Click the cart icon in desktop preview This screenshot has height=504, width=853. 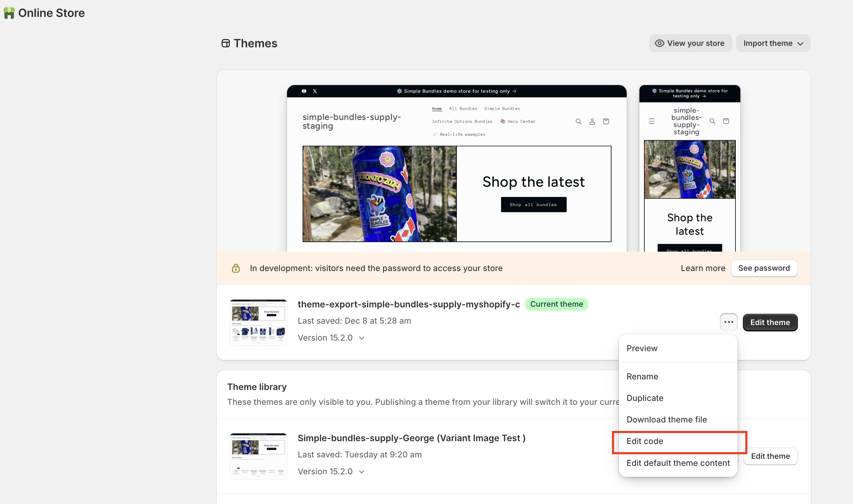click(x=606, y=121)
